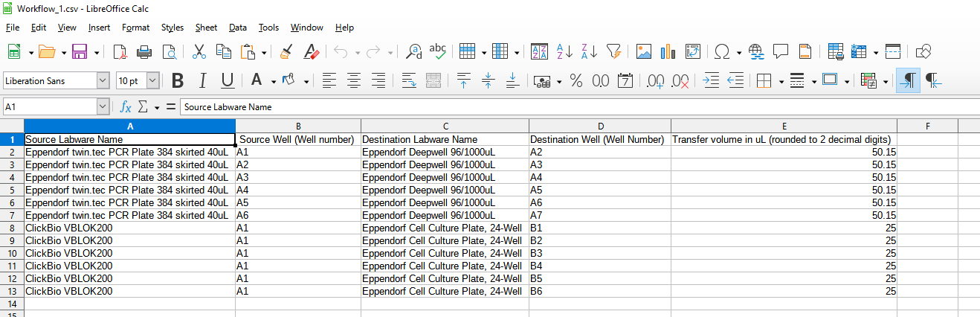Screen dimensions: 980x317
Task: Copy the selected cells
Action: tap(223, 51)
